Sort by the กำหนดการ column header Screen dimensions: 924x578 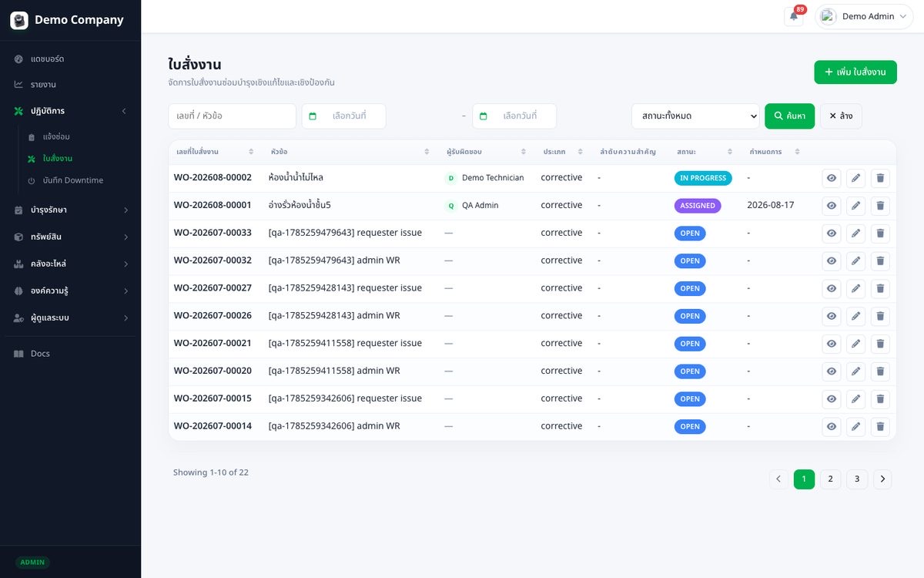coord(775,152)
